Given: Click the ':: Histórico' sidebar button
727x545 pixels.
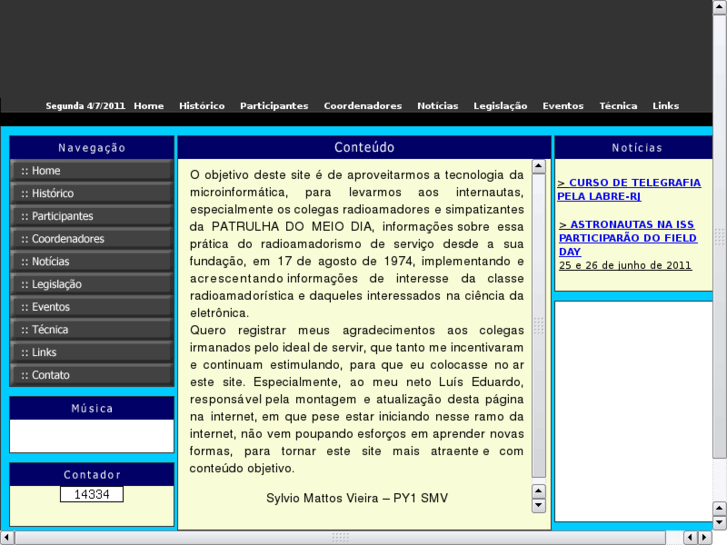Looking at the screenshot, I should point(92,193).
